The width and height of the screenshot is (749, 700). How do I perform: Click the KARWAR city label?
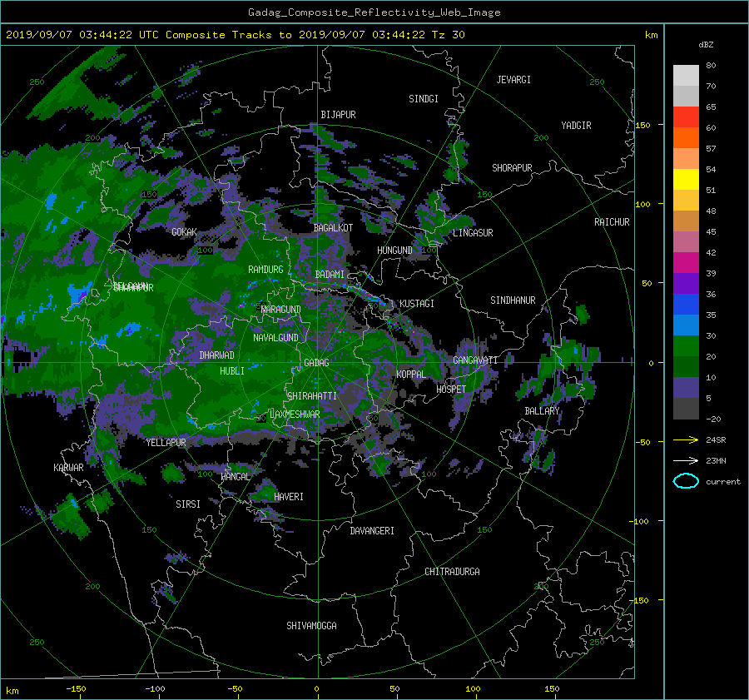pos(68,468)
